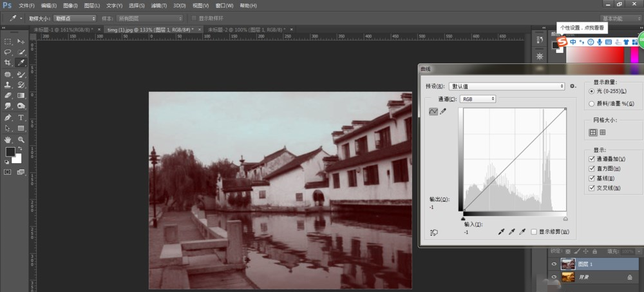Open the 取样大小 sample size dropdown
644x292 pixels.
point(75,19)
